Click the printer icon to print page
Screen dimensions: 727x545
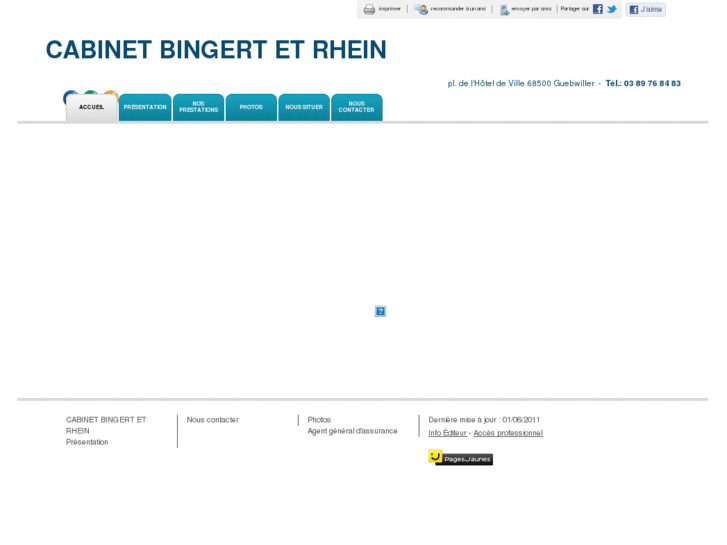pos(369,9)
